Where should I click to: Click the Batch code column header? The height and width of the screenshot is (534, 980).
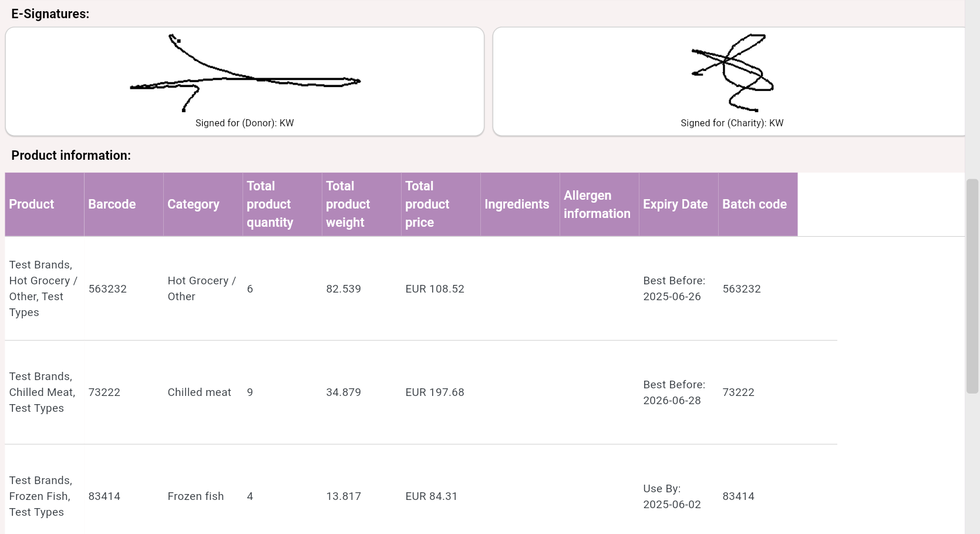pyautogui.click(x=755, y=204)
